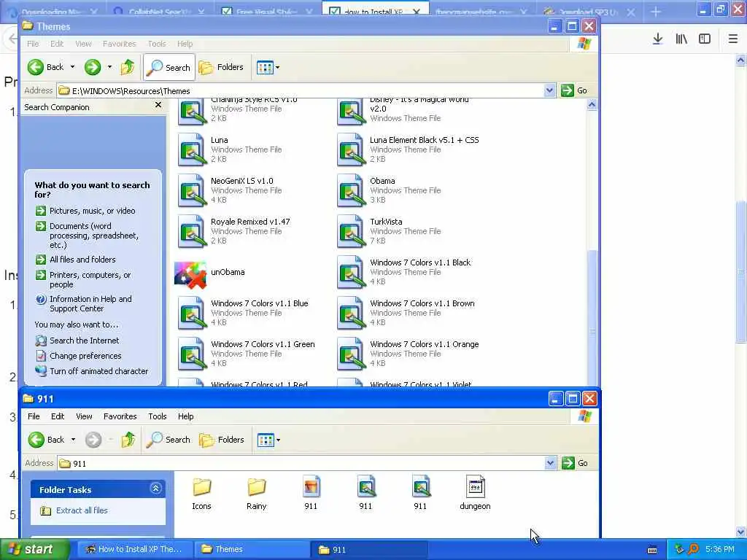The width and height of the screenshot is (747, 560).
Task: Click Search button in 911 window toolbar
Action: [x=169, y=440]
